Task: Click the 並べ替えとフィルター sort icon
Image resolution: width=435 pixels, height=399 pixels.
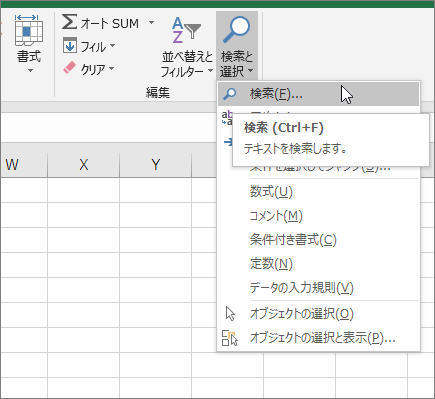Action: [x=186, y=30]
